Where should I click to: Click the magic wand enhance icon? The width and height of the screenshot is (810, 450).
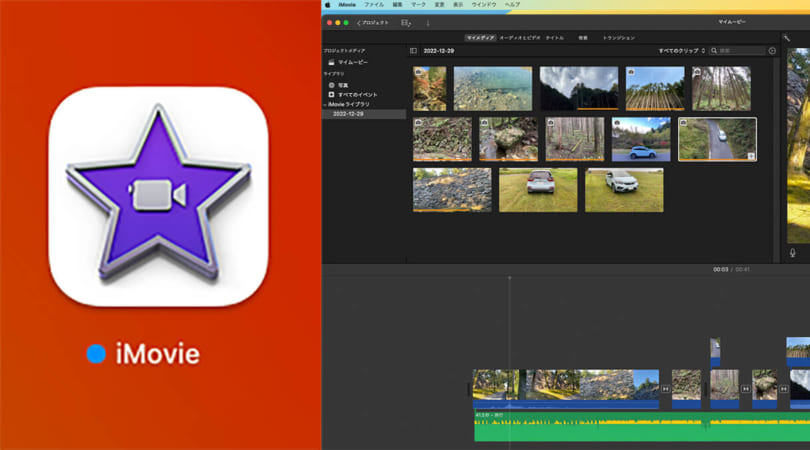pos(787,38)
